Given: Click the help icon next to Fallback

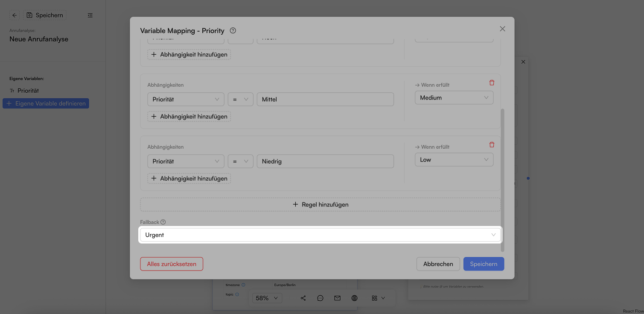Looking at the screenshot, I should [x=163, y=222].
